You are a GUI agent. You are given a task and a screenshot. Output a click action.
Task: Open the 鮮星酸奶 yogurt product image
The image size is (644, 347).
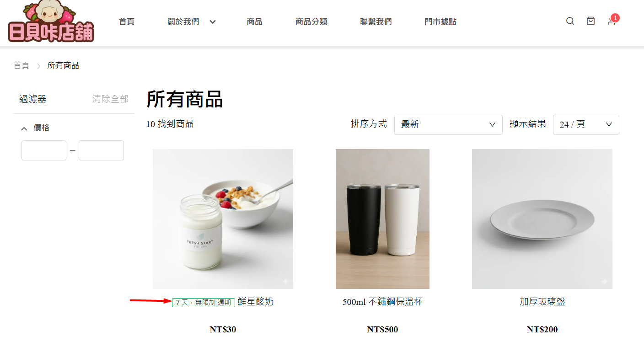click(x=223, y=219)
